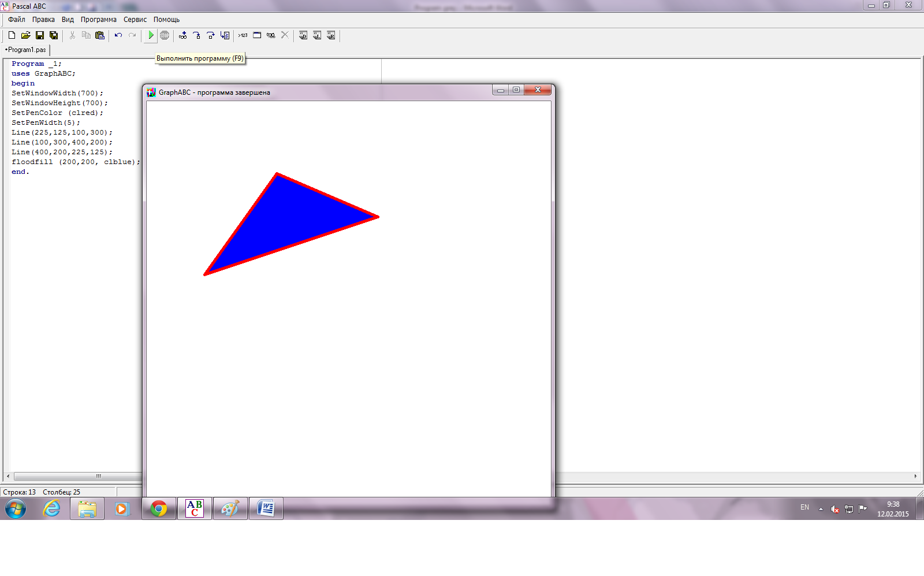Open the Windows Start menu
This screenshot has width=924, height=576.
point(16,509)
